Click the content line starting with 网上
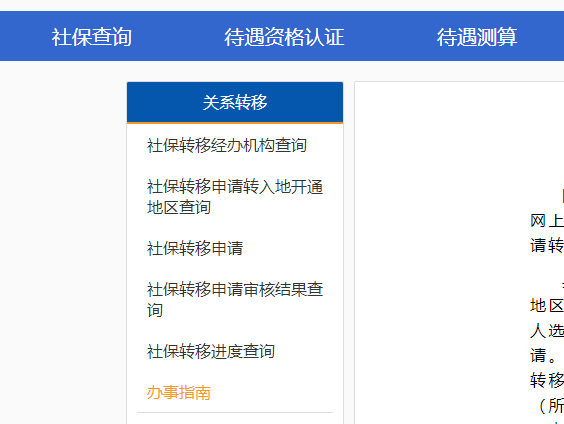Viewport: 564px width, 424px height. (547, 221)
